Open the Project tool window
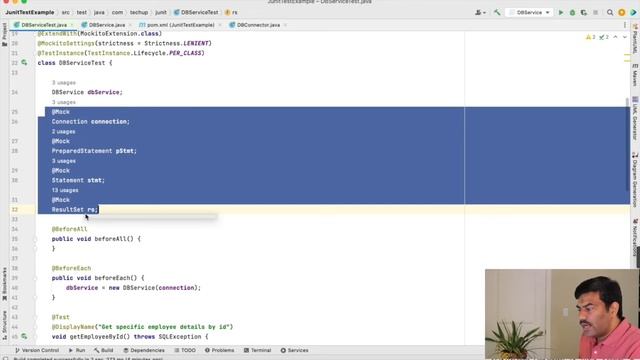This screenshot has height=360, width=640. (4, 34)
